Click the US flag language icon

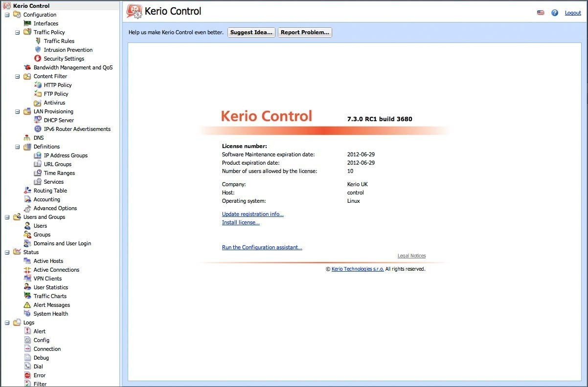click(541, 13)
